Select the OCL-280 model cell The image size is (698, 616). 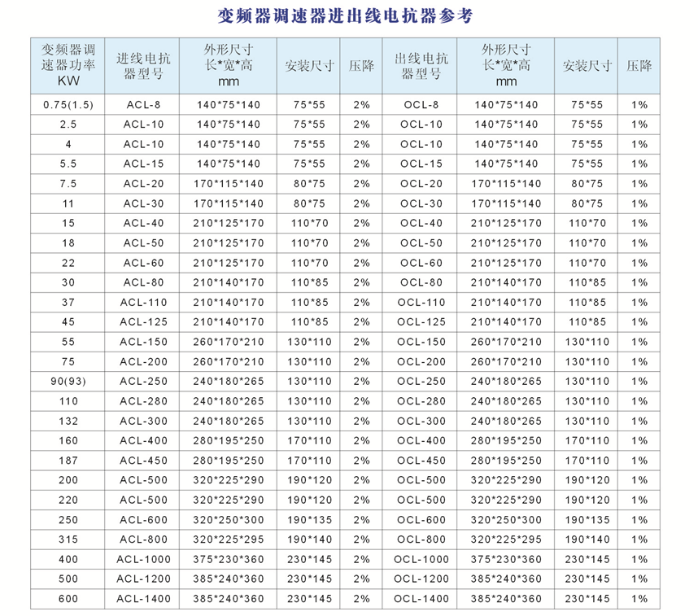(x=421, y=401)
